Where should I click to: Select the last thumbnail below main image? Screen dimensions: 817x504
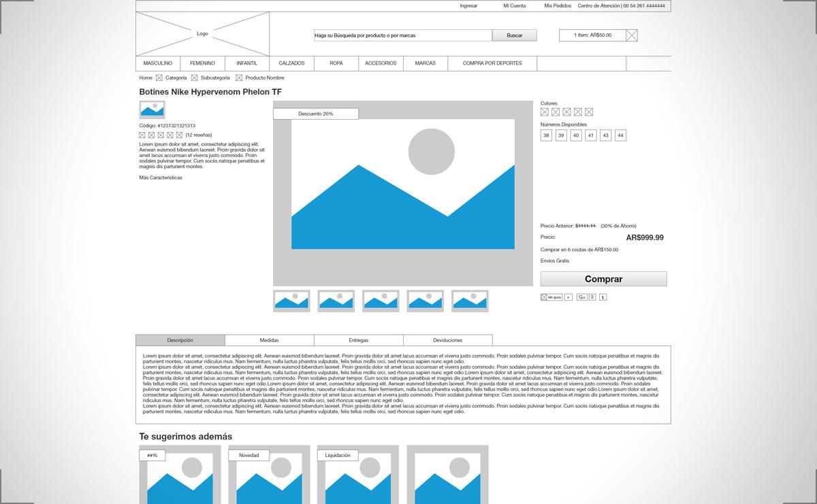[470, 301]
